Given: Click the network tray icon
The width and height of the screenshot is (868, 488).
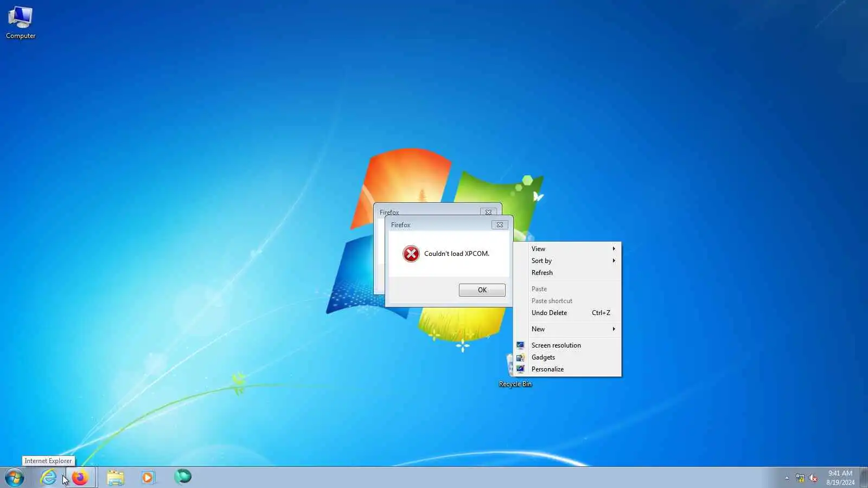Looking at the screenshot, I should (800, 478).
